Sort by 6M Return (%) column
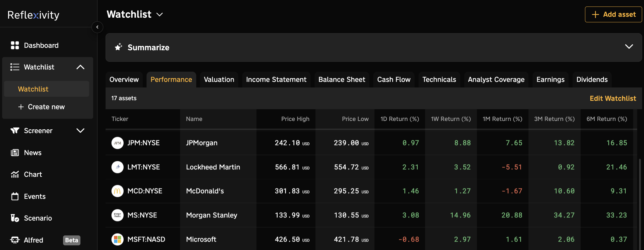Image resolution: width=644 pixels, height=250 pixels. pos(607,119)
